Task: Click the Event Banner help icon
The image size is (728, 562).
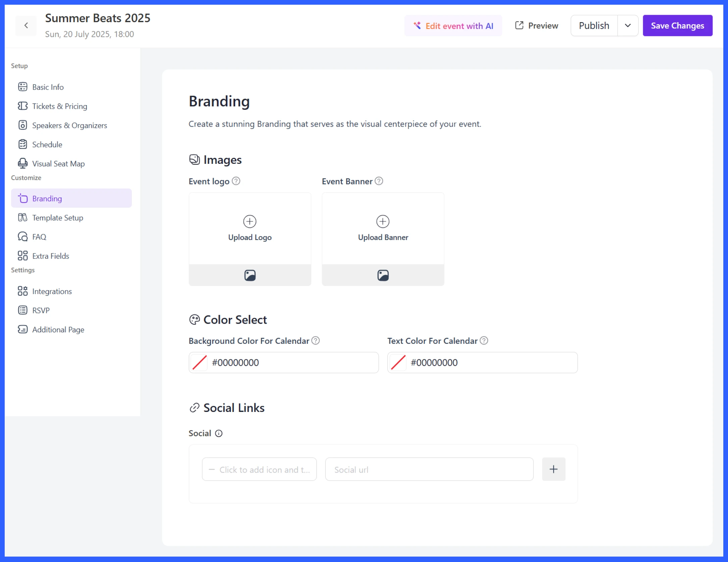Action: pos(379,181)
